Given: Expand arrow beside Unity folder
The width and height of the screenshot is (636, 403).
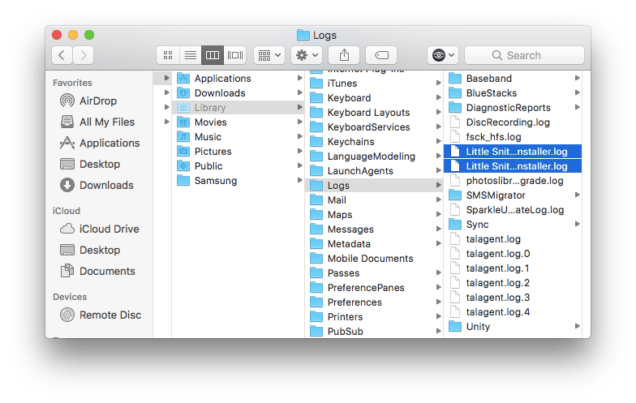Looking at the screenshot, I should (x=577, y=326).
